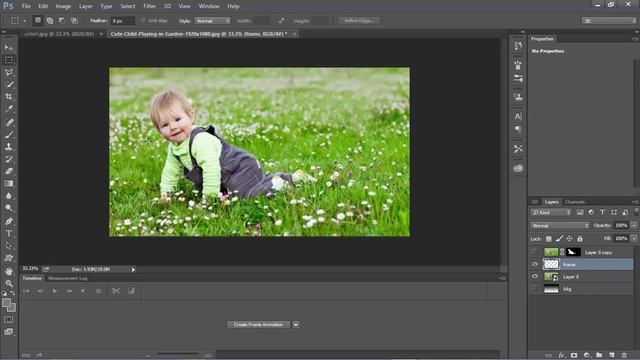This screenshot has width=640, height=360.
Task: Select the Hand tool
Action: click(9, 271)
